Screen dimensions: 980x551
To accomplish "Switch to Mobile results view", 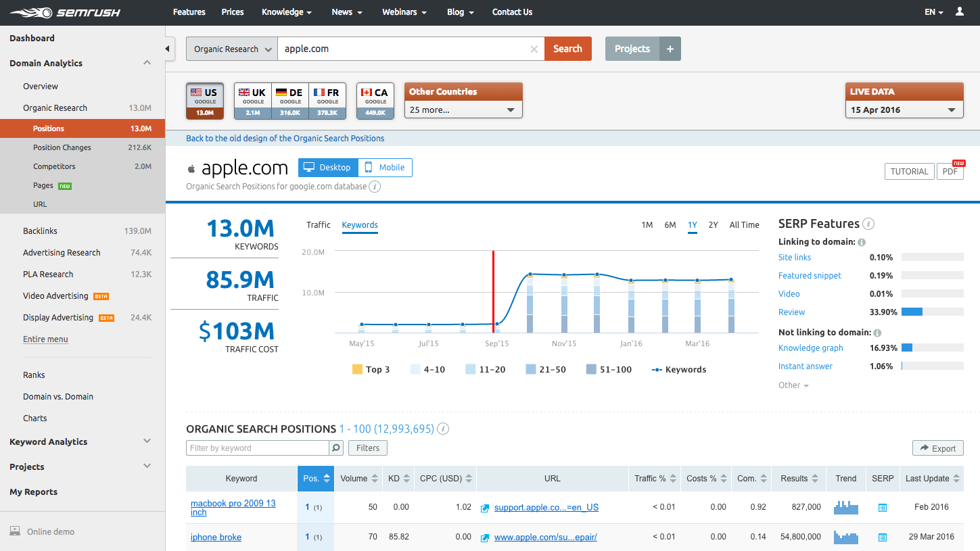I will click(385, 168).
